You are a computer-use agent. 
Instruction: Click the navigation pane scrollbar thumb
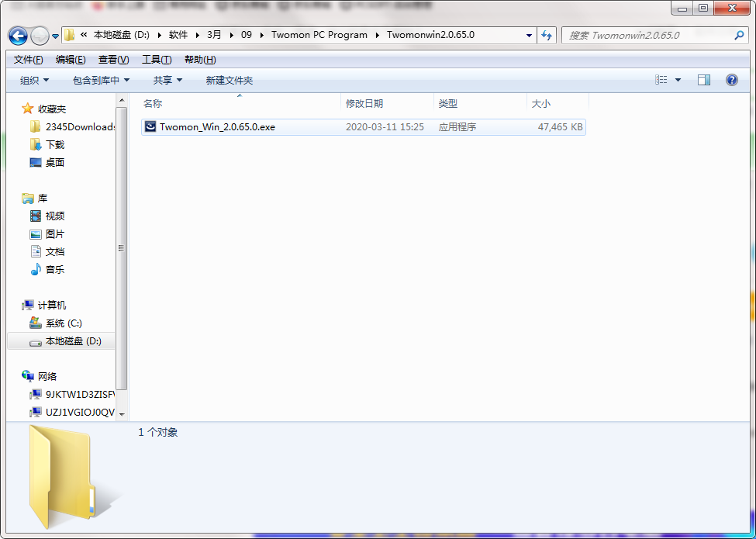tap(122, 248)
